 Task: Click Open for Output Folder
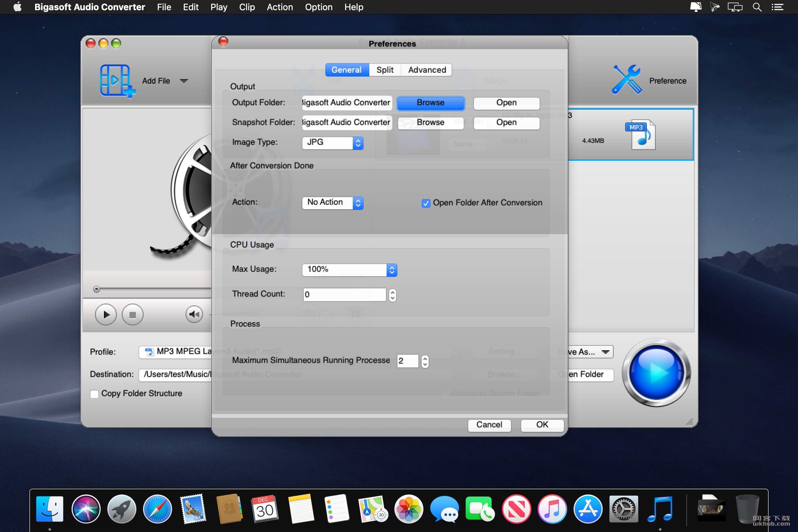(x=506, y=103)
